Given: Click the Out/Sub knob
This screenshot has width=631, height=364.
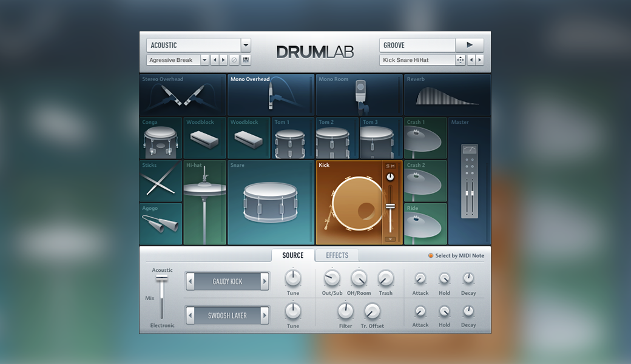Looking at the screenshot, I should click(x=332, y=278).
